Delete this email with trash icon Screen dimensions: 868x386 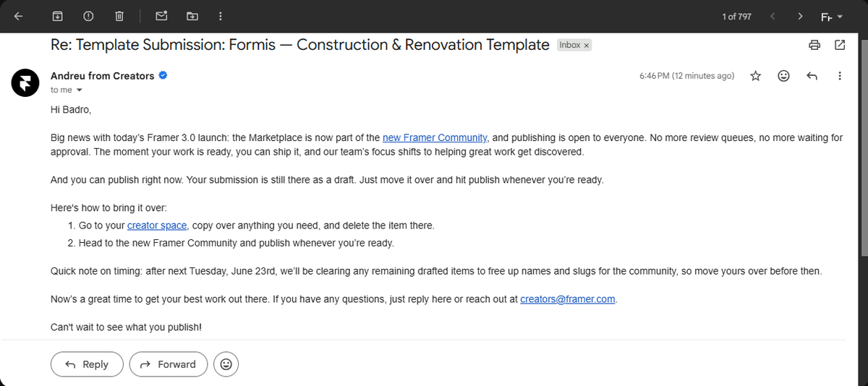point(119,16)
